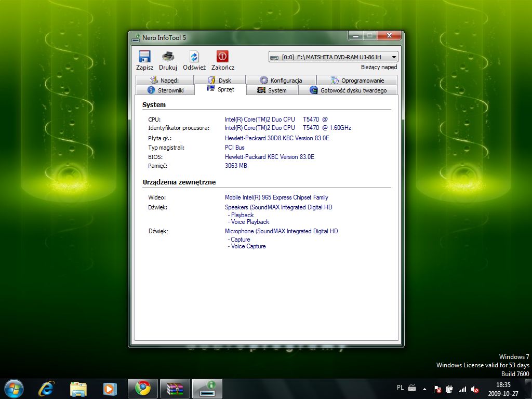Click 'Speakers (SoundMAX Integrated Digital HD'
The width and height of the screenshot is (532, 399).
[x=278, y=207]
